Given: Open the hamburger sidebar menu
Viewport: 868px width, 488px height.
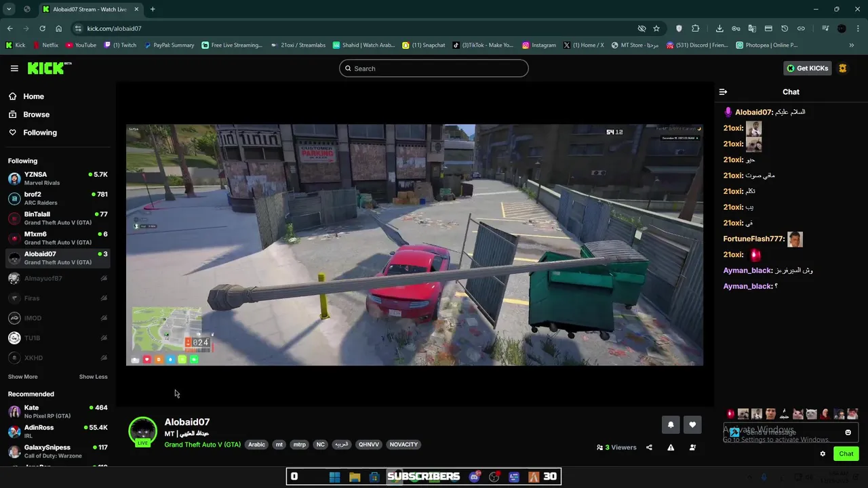Looking at the screenshot, I should click(14, 68).
